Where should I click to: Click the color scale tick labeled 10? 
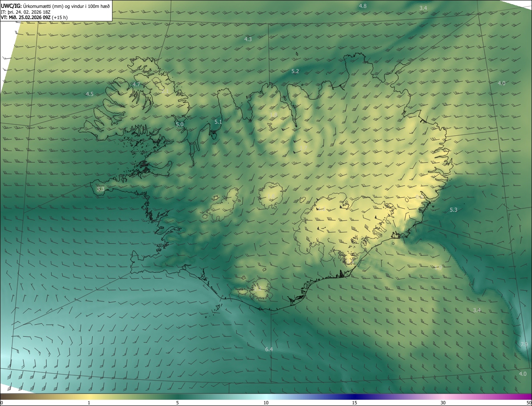266,403
